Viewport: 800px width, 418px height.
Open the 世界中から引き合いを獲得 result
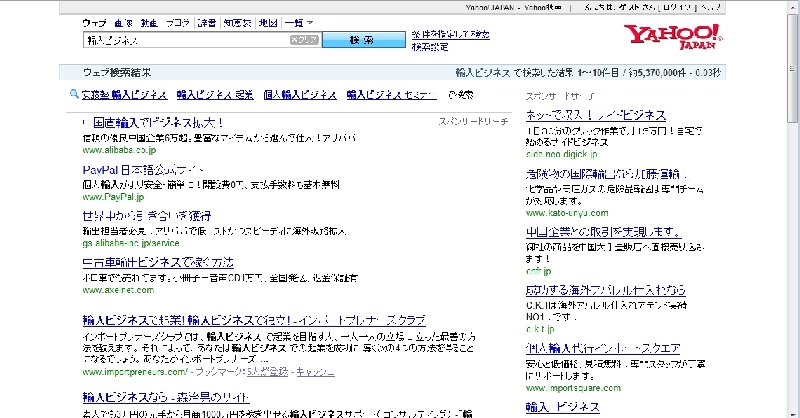click(x=147, y=216)
